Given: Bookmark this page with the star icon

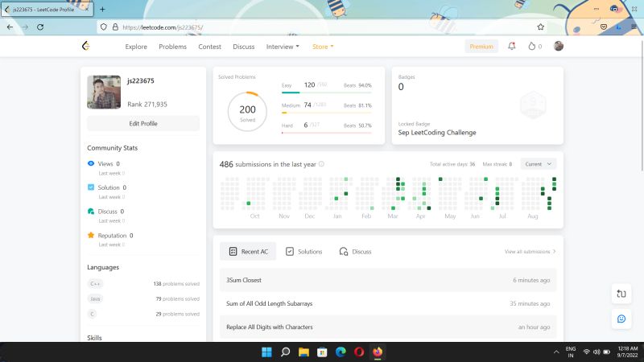Looking at the screenshot, I should pyautogui.click(x=540, y=27).
